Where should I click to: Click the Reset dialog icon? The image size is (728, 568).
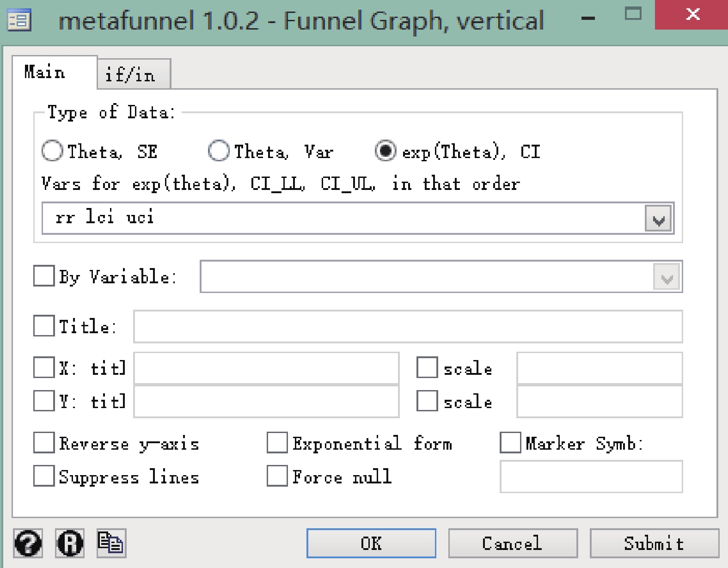(x=70, y=543)
